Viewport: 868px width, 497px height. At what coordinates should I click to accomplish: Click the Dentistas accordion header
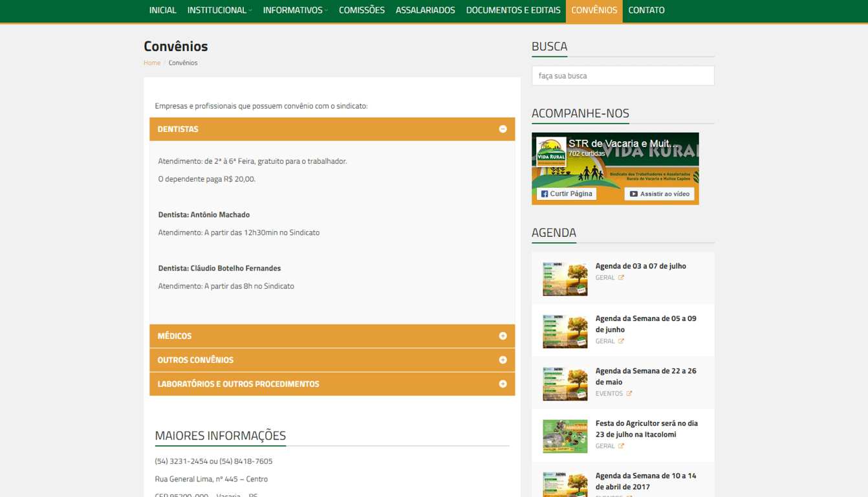click(x=332, y=129)
